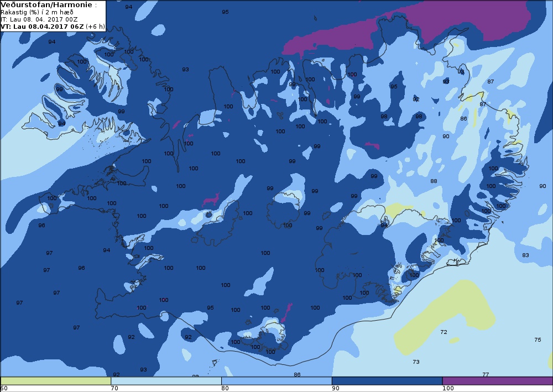Pick the pale blue 70–80 legend color band
553x392 pixels.
166,381
